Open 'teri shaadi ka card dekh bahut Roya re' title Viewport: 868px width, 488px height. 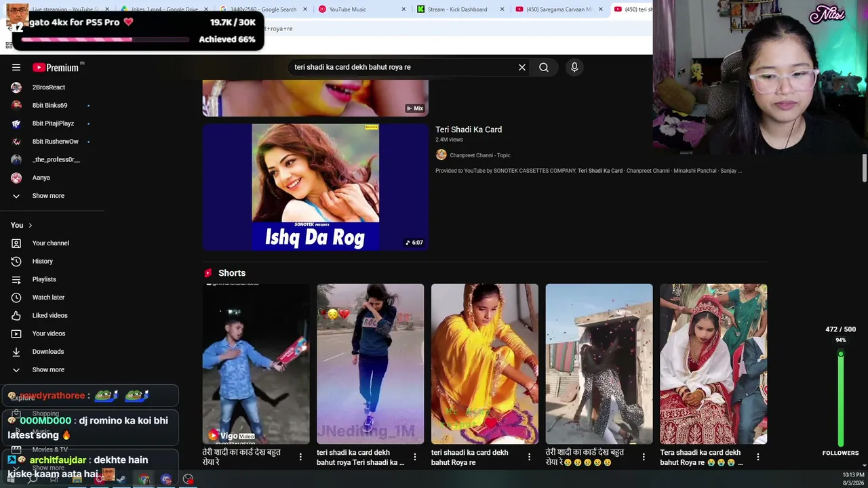click(x=469, y=457)
